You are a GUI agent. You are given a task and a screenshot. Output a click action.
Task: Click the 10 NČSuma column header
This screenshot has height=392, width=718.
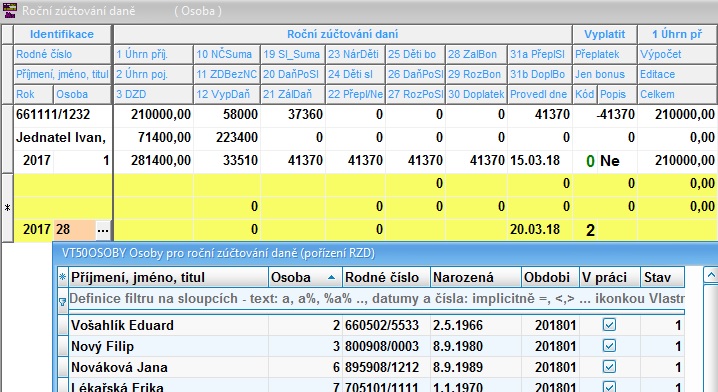tap(227, 54)
